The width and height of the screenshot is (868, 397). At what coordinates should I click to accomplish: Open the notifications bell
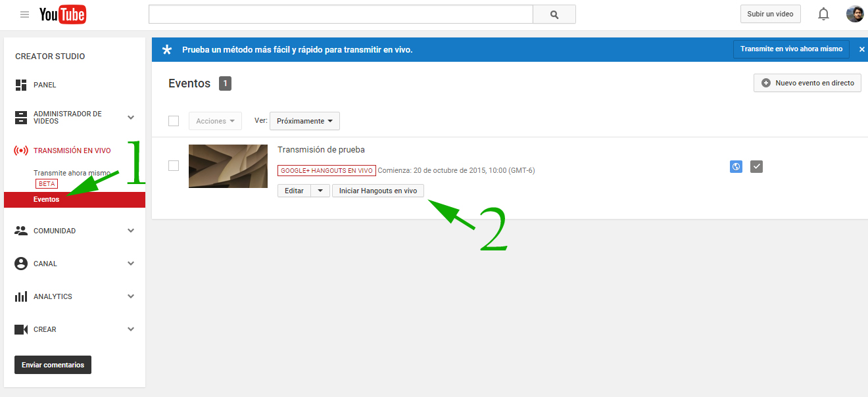[823, 14]
